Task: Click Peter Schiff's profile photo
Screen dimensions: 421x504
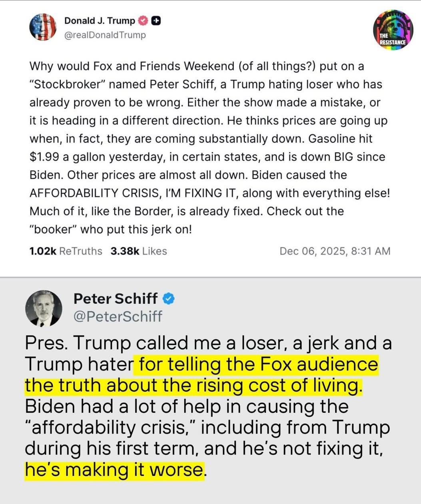Action: [x=43, y=308]
